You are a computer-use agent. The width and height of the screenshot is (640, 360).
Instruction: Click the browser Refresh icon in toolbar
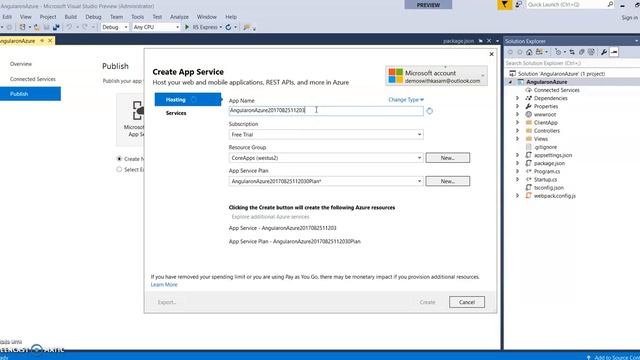[228, 27]
